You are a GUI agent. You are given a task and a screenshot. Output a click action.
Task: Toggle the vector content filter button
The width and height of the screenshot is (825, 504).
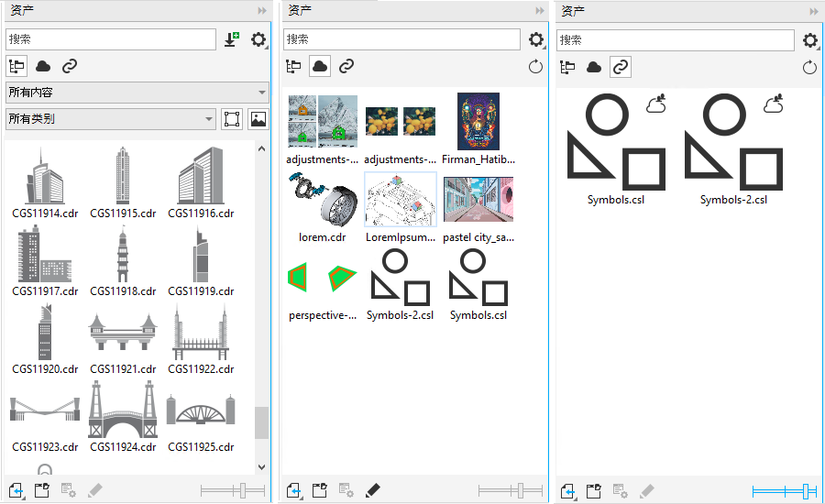point(233,118)
